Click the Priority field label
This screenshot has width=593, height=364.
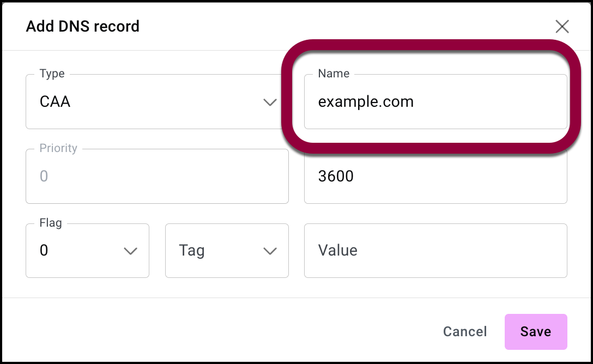58,148
